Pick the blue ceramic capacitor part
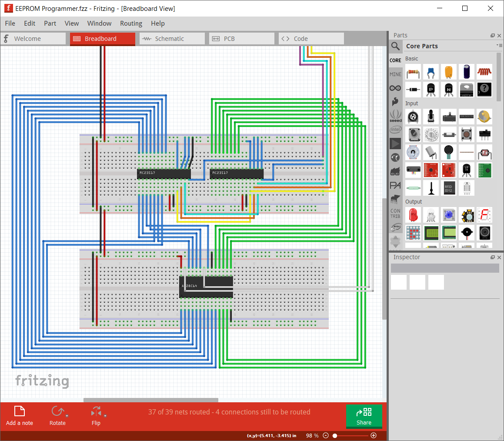Viewport: 504px width, 441px height. [x=431, y=72]
